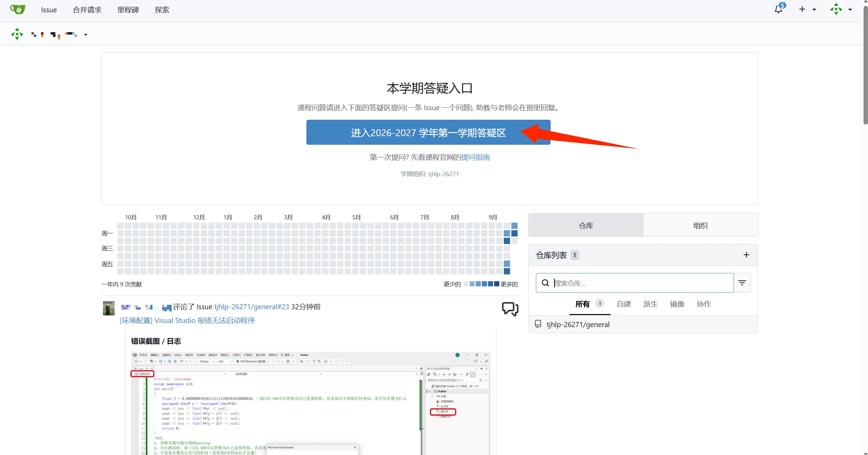
Task: Click 学期组织: tjhlp-26271 text
Action: click(430, 174)
